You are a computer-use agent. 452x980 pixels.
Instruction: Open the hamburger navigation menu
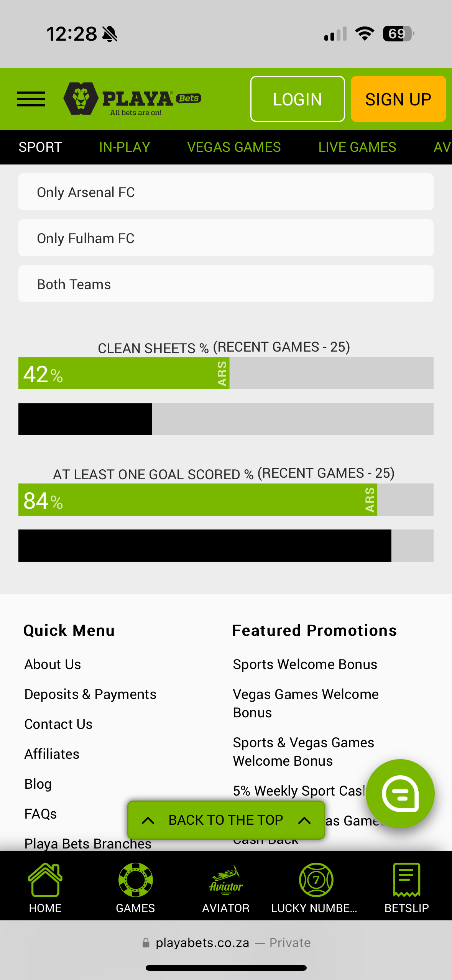31,99
